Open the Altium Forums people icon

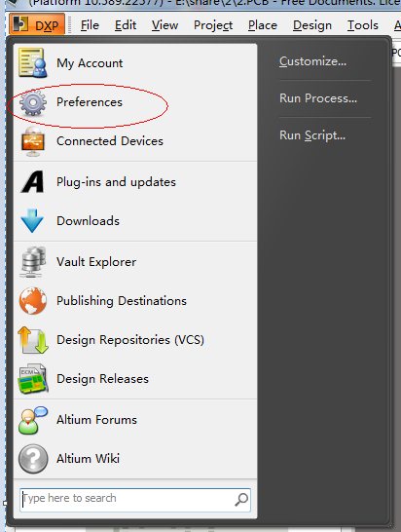[32, 420]
